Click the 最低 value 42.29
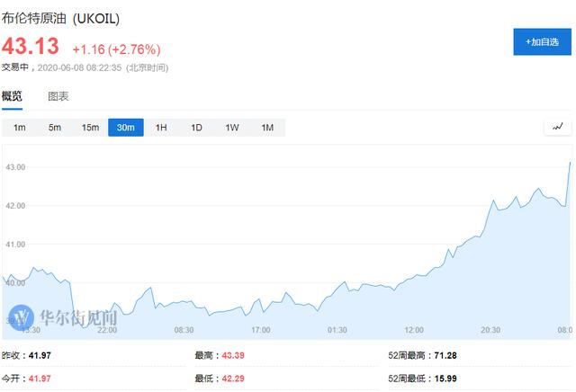Viewport: 576px width, 392px height. (x=233, y=379)
